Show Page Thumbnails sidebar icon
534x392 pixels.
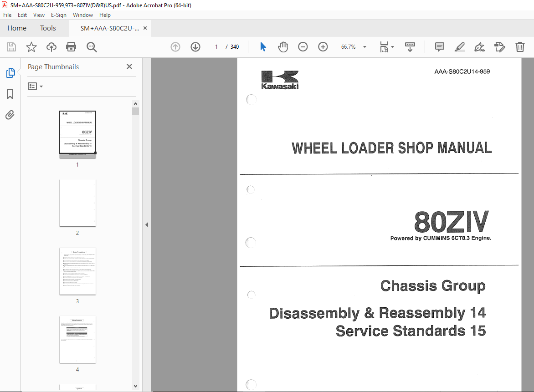pyautogui.click(x=10, y=73)
